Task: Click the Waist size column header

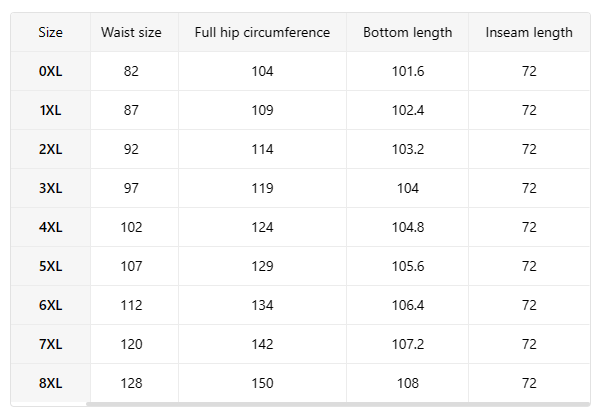Action: coord(131,32)
